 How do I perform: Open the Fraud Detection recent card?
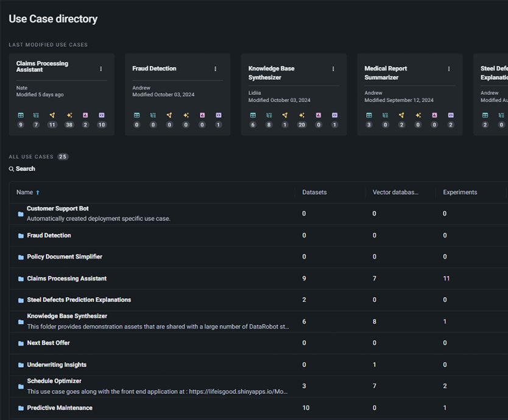click(177, 94)
